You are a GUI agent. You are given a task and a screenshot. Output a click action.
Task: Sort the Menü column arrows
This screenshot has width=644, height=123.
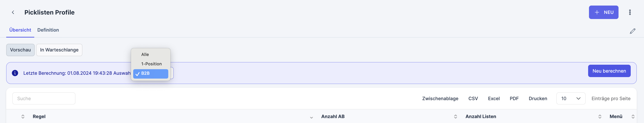pos(633,117)
